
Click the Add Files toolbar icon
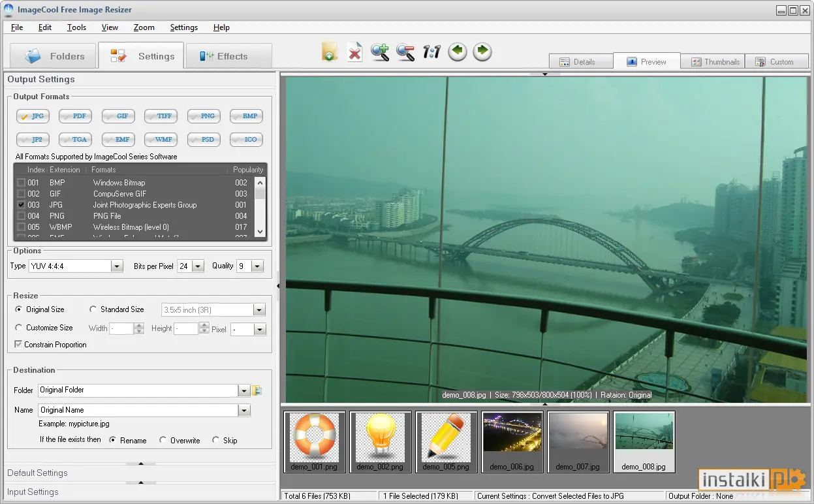click(x=330, y=52)
